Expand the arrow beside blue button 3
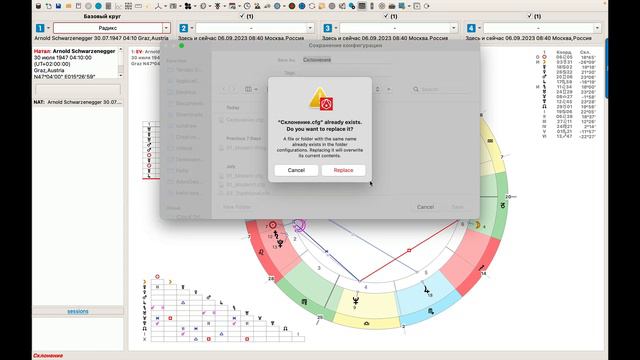Viewport: 640px width, 360px height. [336, 28]
